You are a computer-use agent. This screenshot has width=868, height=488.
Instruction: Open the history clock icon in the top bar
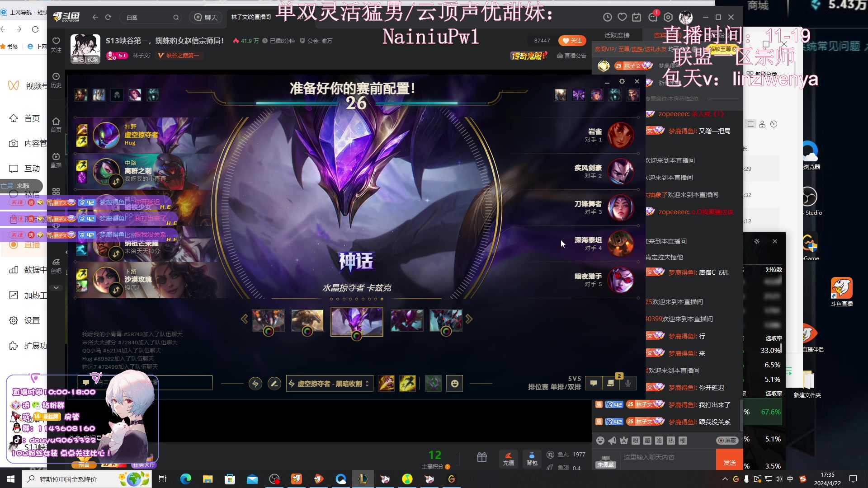608,17
